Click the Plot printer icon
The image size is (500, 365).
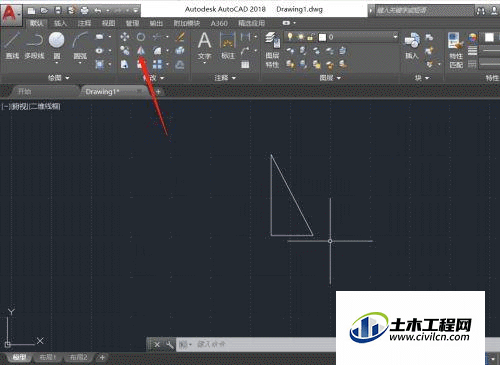85,11
